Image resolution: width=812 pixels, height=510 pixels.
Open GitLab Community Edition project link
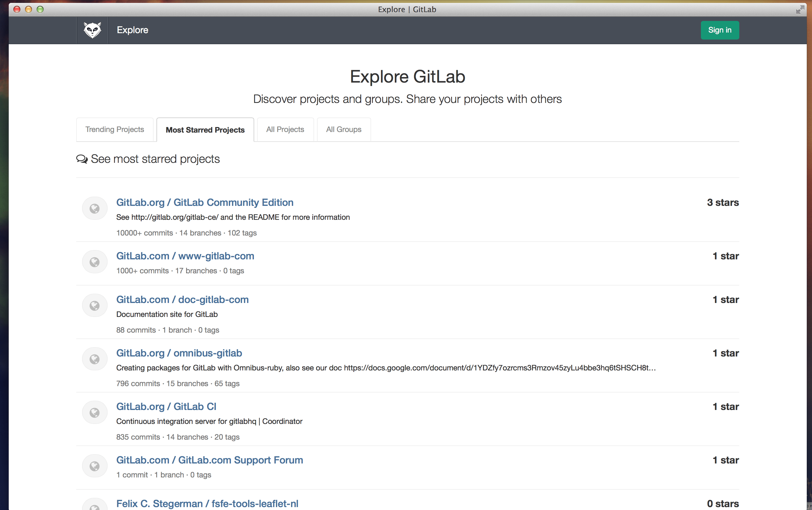tap(205, 202)
